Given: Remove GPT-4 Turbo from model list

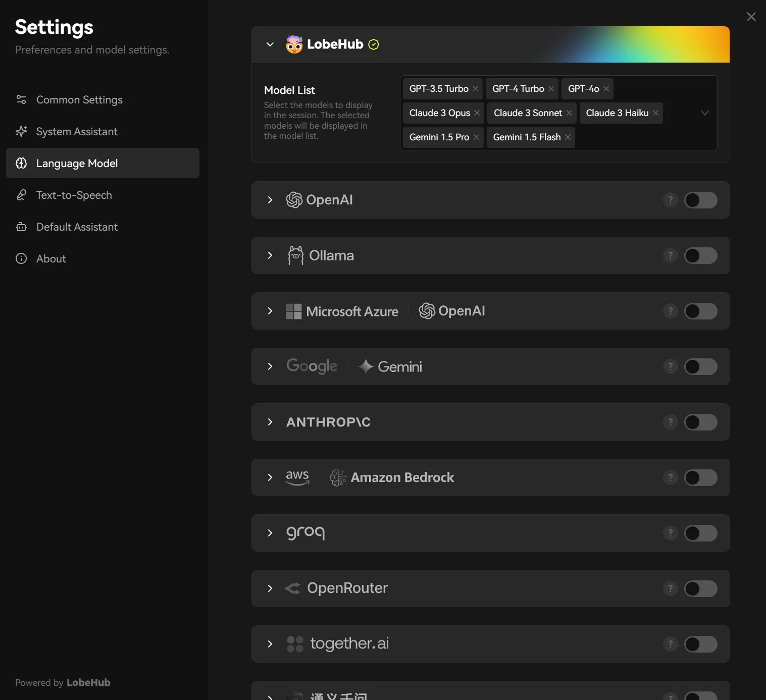Looking at the screenshot, I should (x=551, y=89).
